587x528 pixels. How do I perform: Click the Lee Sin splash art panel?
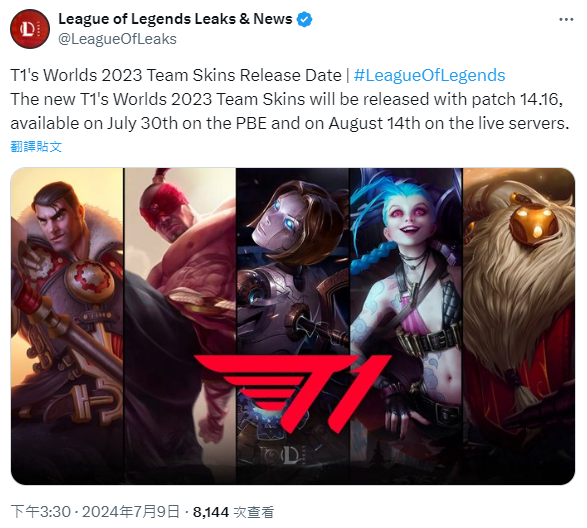coord(180,326)
